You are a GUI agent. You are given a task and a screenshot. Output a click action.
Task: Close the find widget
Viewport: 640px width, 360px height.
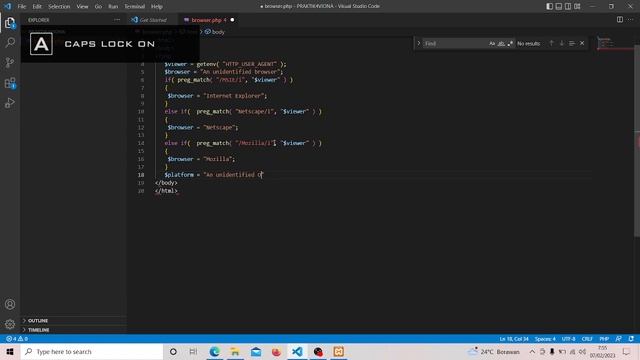pos(582,43)
